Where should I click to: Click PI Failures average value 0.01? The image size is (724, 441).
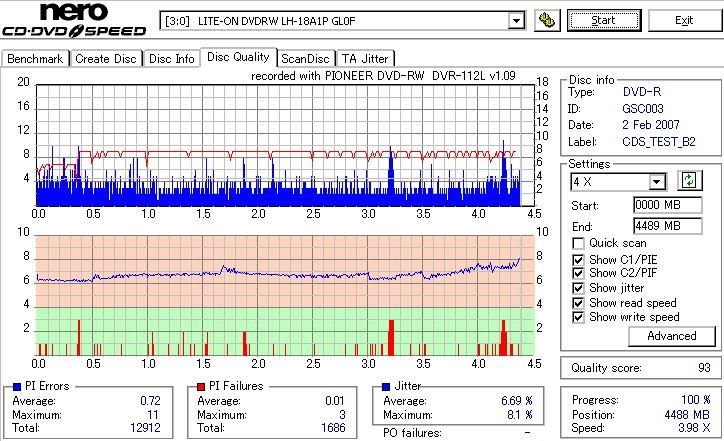(x=335, y=401)
